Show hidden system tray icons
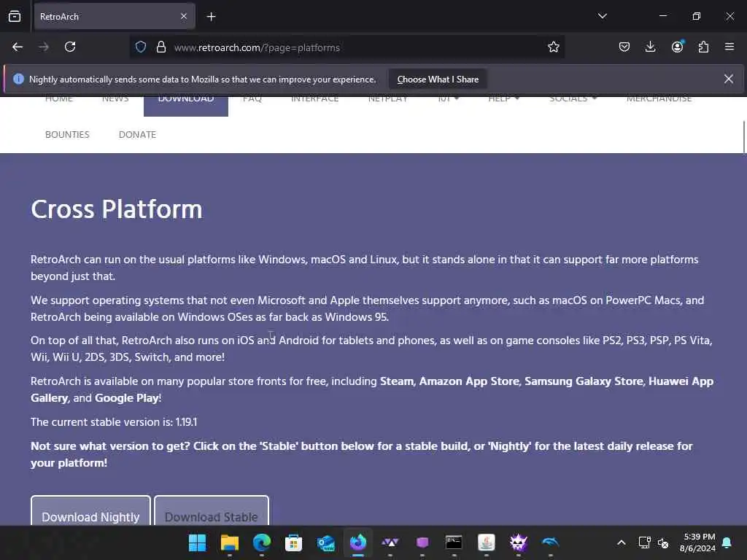The width and height of the screenshot is (747, 560). point(622,542)
